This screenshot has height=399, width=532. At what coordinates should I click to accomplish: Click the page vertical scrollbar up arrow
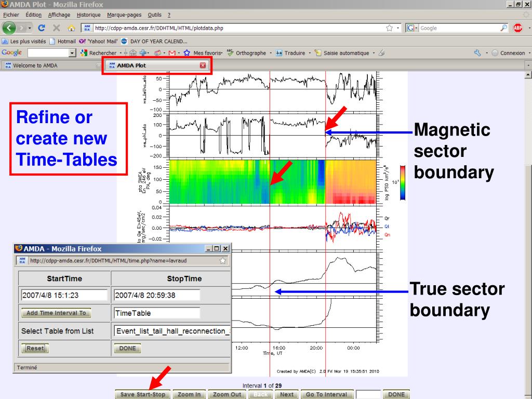528,75
